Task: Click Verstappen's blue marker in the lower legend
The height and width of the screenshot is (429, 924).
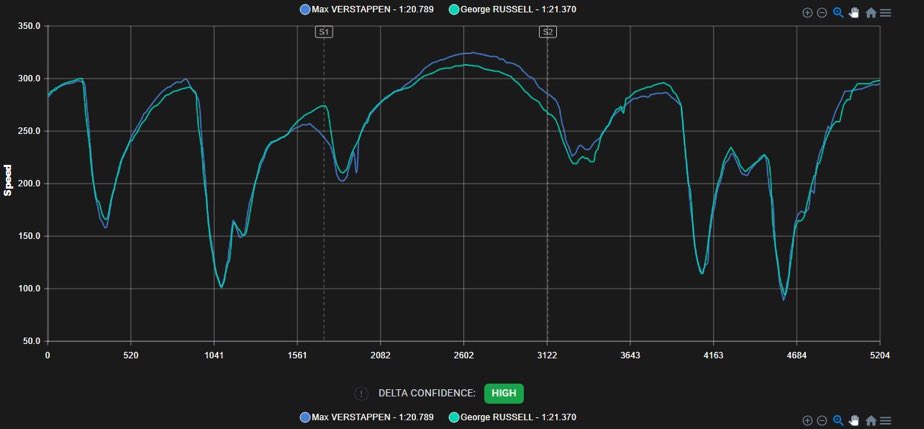Action: tap(305, 417)
